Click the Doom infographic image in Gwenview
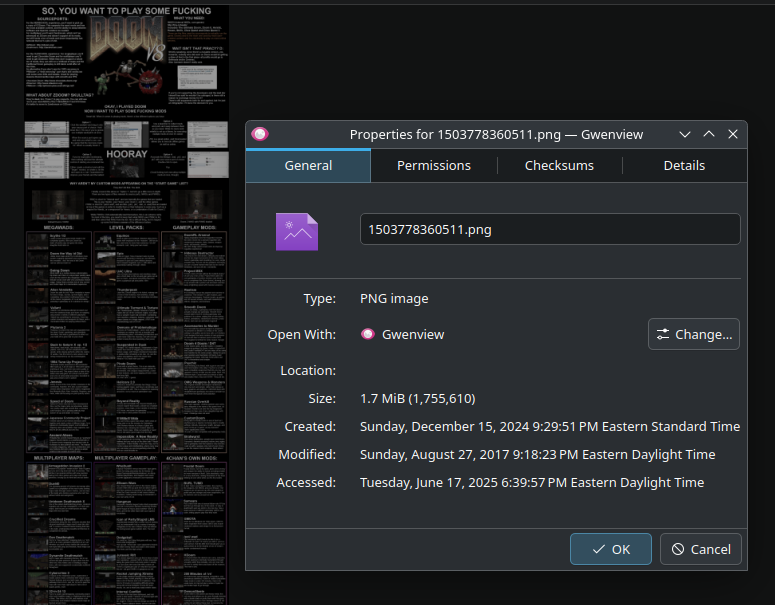Viewport: 775px width, 605px height. click(x=127, y=305)
